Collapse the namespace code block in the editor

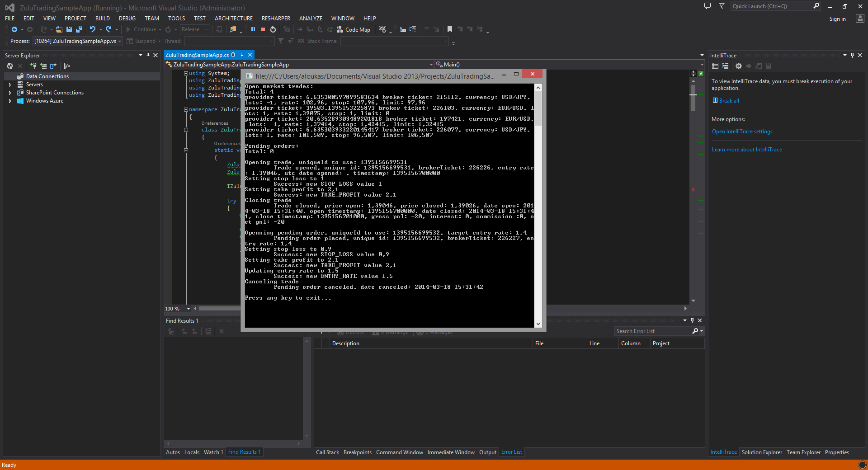pyautogui.click(x=186, y=109)
